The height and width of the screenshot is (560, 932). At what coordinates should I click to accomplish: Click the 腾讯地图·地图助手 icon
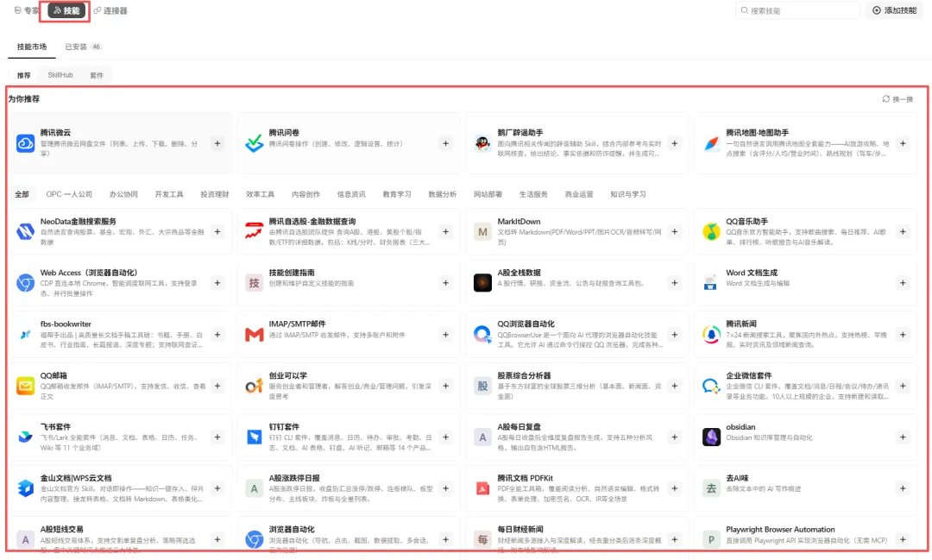[x=711, y=143]
